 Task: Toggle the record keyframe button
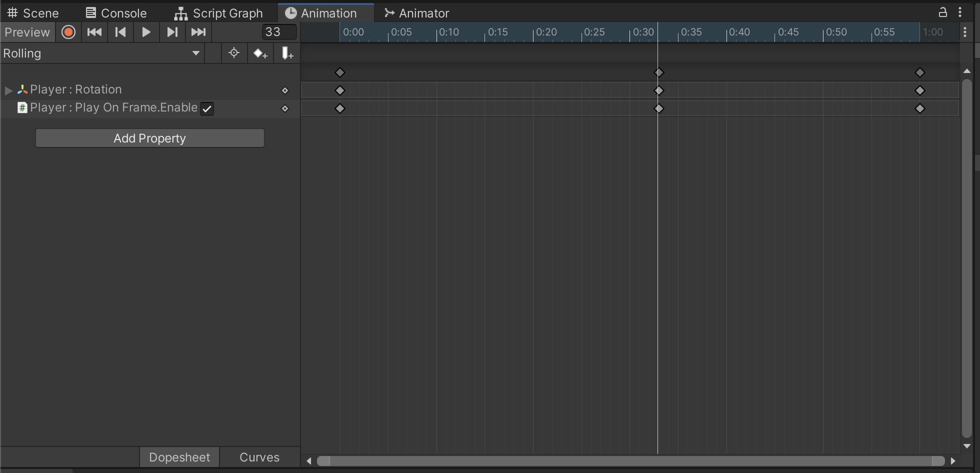(68, 32)
